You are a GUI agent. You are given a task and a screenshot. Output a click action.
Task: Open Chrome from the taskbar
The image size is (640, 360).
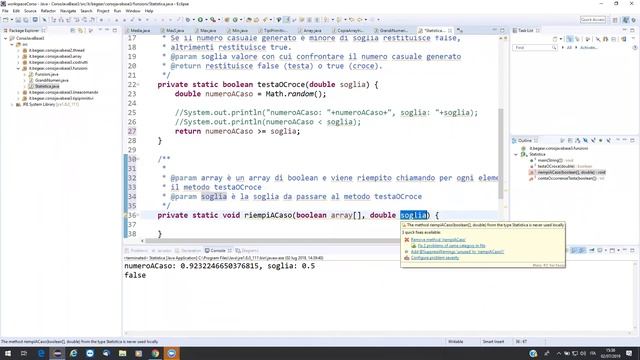point(155,353)
